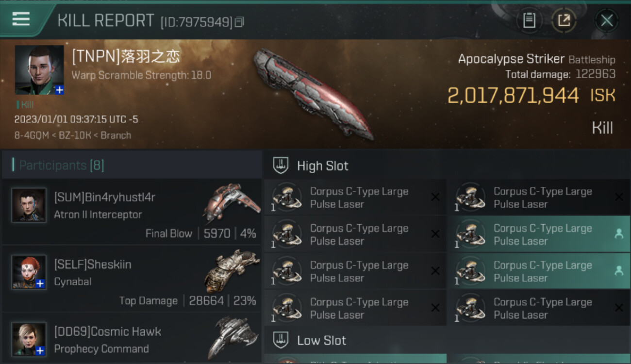Viewport: 631px width, 364px height.
Task: Open the hamburger menu beside Kill Report
Action: coord(21,19)
